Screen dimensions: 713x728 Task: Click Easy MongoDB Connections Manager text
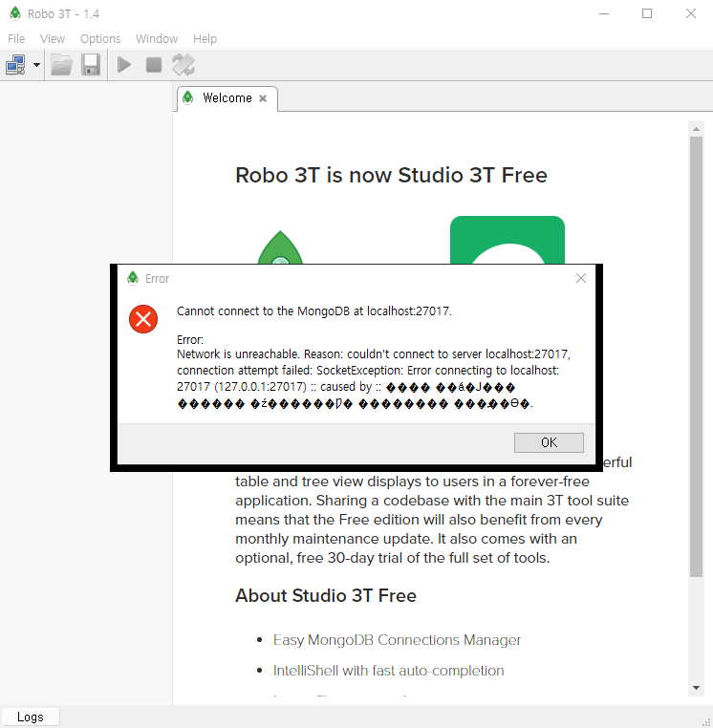[397, 640]
